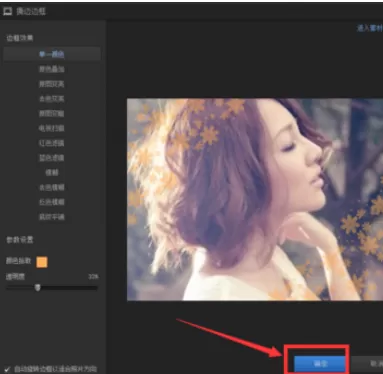Select the 蓝色滤镜 blue filter effect
This screenshot has width=383, height=374.
coord(52,158)
